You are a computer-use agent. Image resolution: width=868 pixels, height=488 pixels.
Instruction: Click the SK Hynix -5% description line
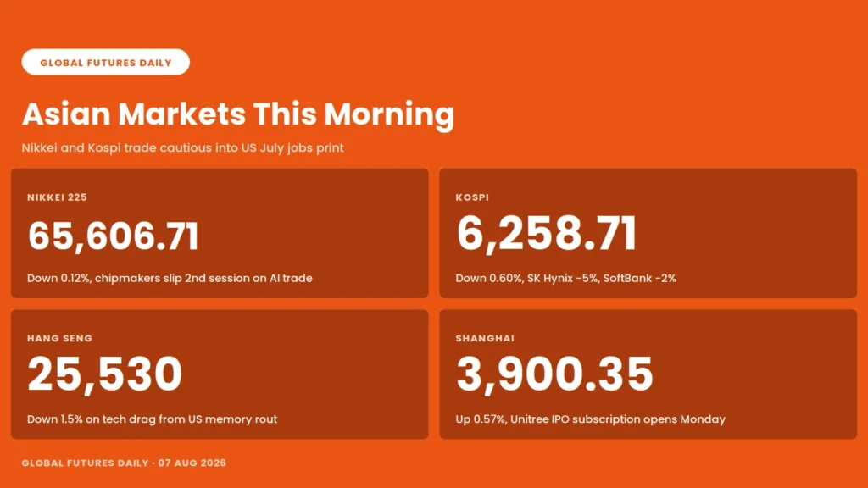[x=565, y=278]
